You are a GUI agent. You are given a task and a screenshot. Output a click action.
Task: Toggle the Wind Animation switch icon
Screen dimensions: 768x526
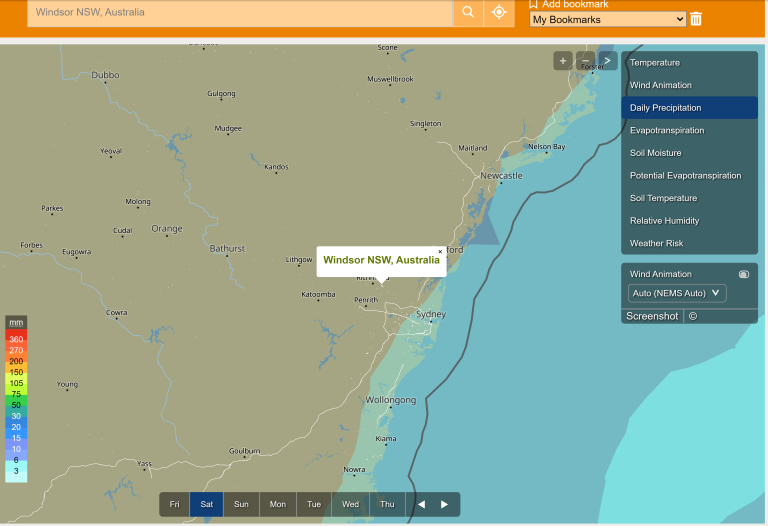point(744,274)
